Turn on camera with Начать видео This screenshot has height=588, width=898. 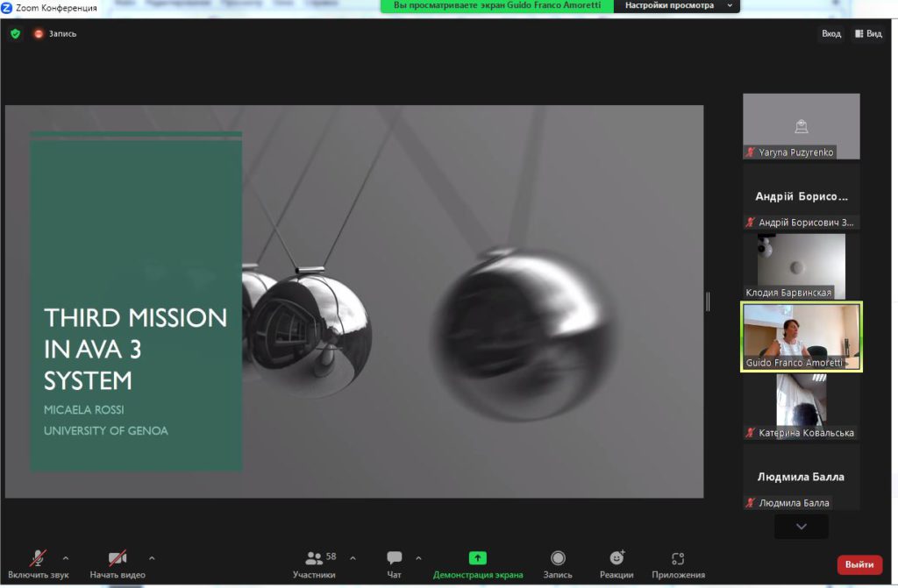[x=118, y=563]
